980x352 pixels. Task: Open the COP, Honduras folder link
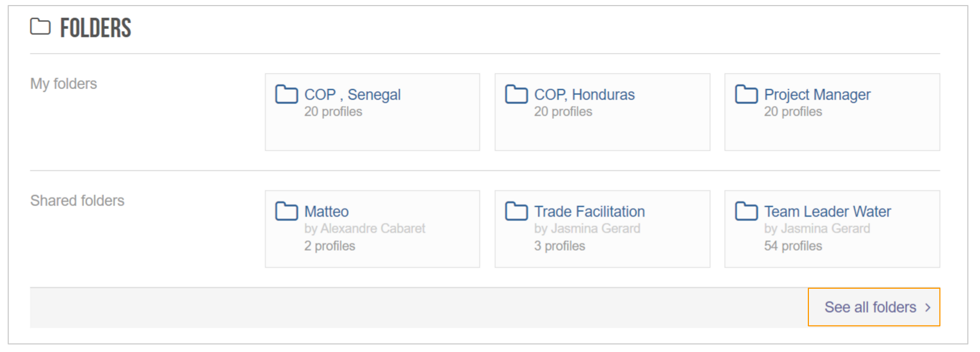(584, 95)
